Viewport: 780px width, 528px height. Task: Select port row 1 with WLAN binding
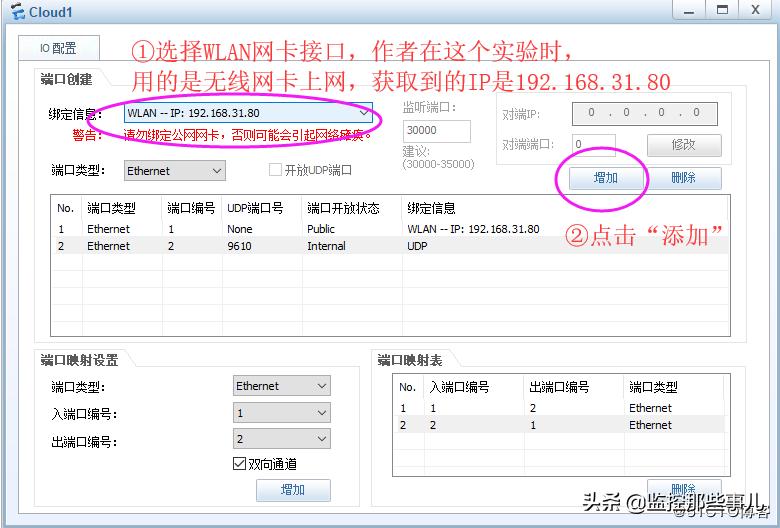(x=390, y=229)
